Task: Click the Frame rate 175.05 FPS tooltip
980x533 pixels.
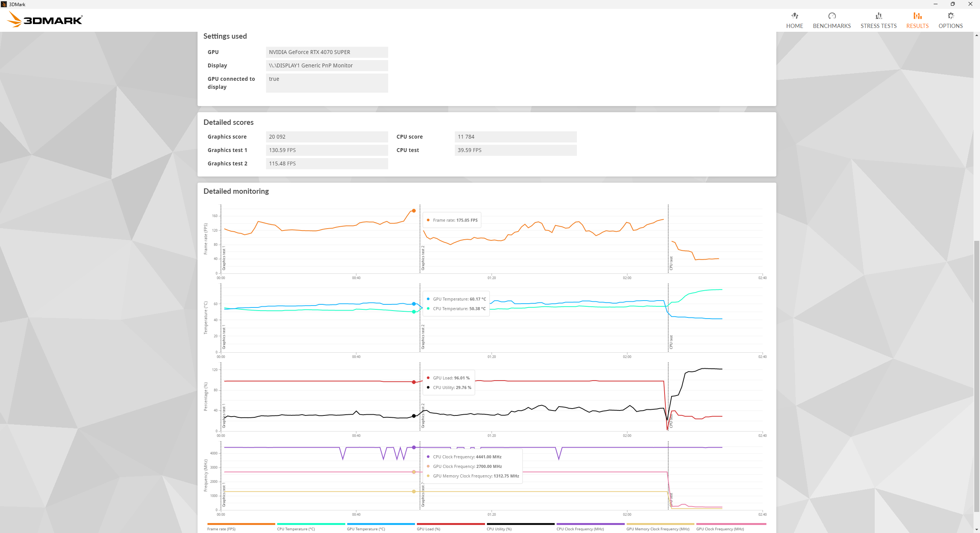Action: click(x=452, y=220)
